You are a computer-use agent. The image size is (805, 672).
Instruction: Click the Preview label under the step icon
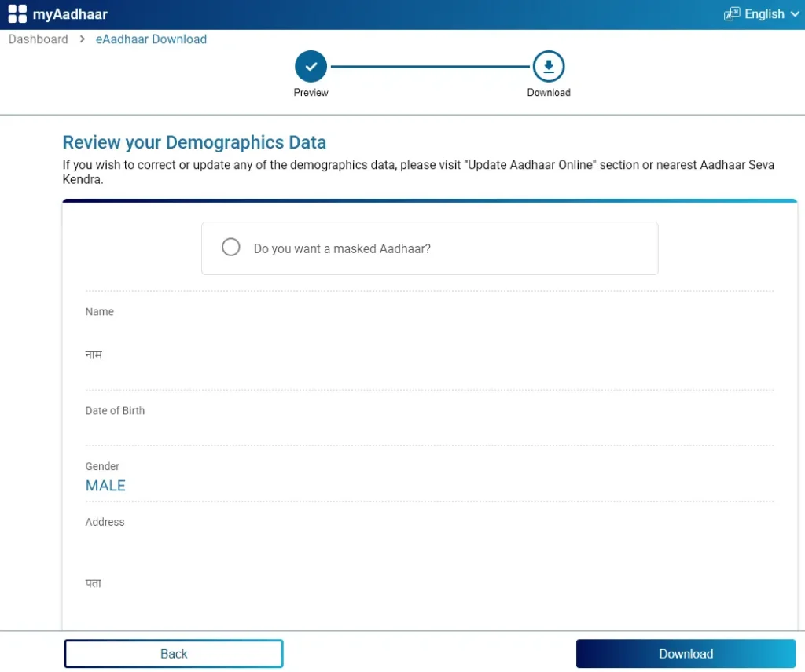click(x=311, y=92)
